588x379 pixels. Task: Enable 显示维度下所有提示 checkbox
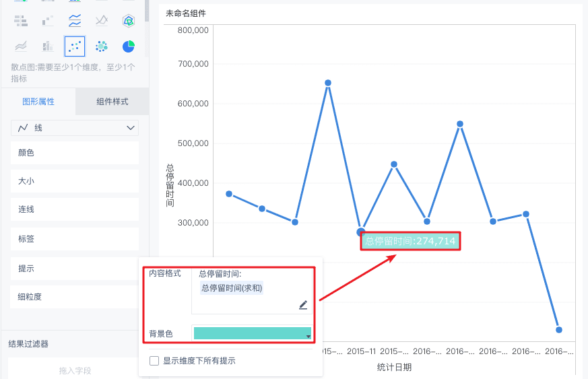(154, 361)
